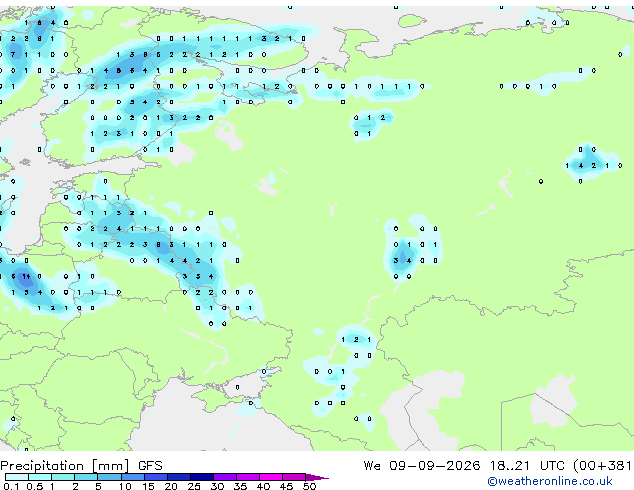The image size is (634, 490).
Task: Click the legend label "0.1"
Action: pyautogui.click(x=11, y=486)
